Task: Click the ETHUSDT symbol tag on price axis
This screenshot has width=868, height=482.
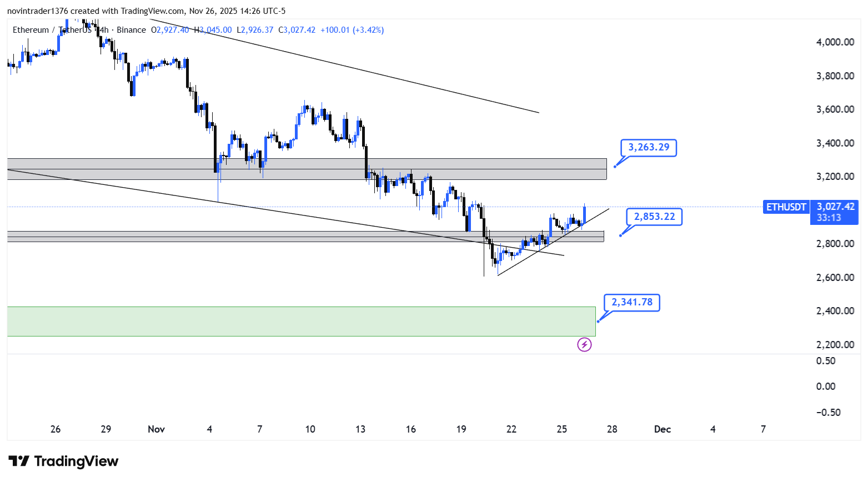Action: point(786,207)
